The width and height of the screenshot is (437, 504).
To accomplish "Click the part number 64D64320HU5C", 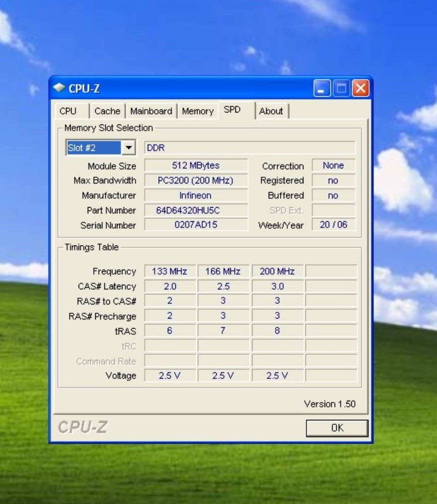I will point(196,211).
